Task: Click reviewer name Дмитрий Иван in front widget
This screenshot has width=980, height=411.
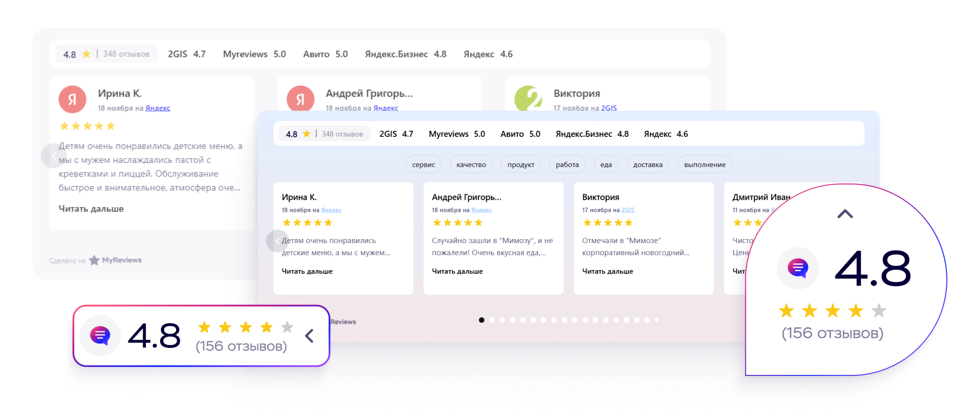Action: point(761,197)
